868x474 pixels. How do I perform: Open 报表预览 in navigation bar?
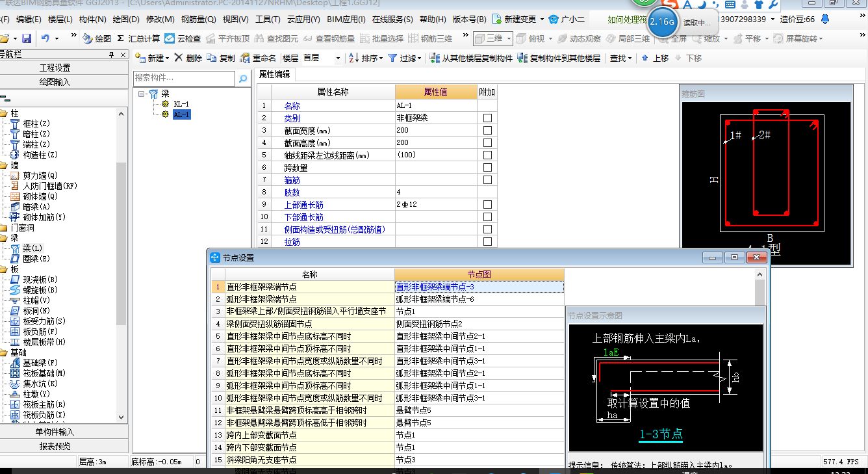[55, 446]
